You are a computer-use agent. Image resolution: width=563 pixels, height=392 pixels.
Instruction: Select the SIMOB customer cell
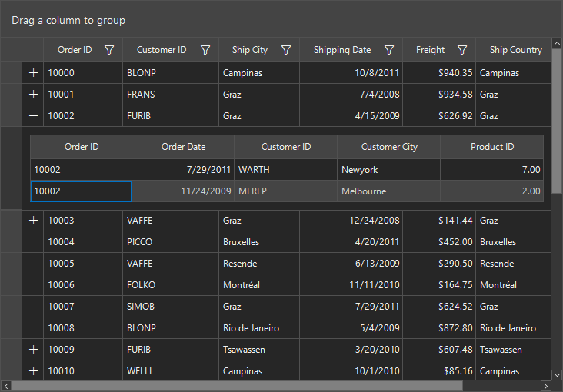pos(171,307)
